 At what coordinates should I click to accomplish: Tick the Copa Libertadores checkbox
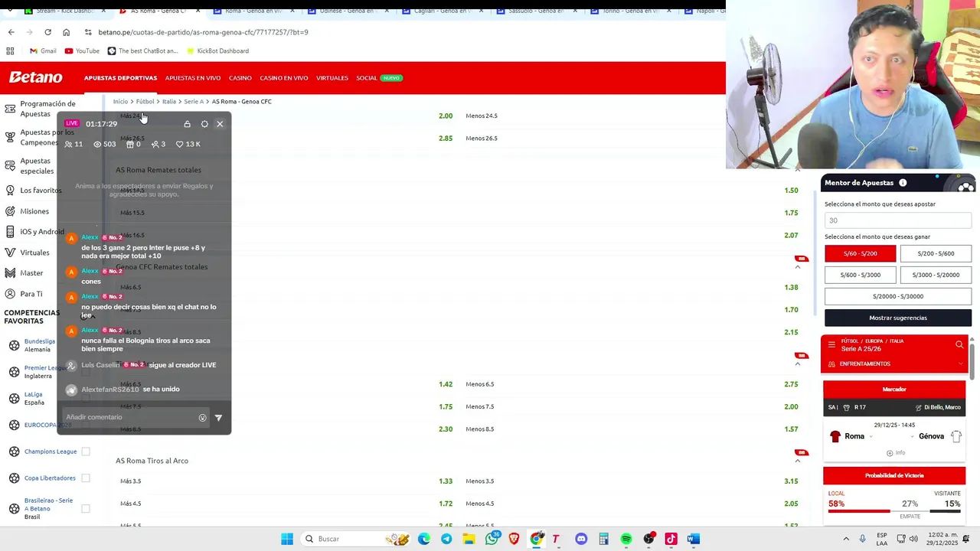(x=86, y=478)
